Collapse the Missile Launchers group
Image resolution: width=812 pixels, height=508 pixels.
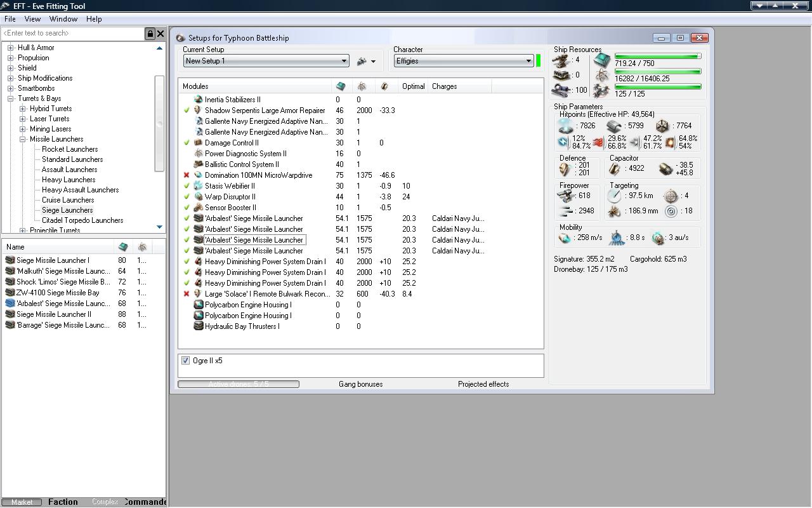pyautogui.click(x=23, y=139)
